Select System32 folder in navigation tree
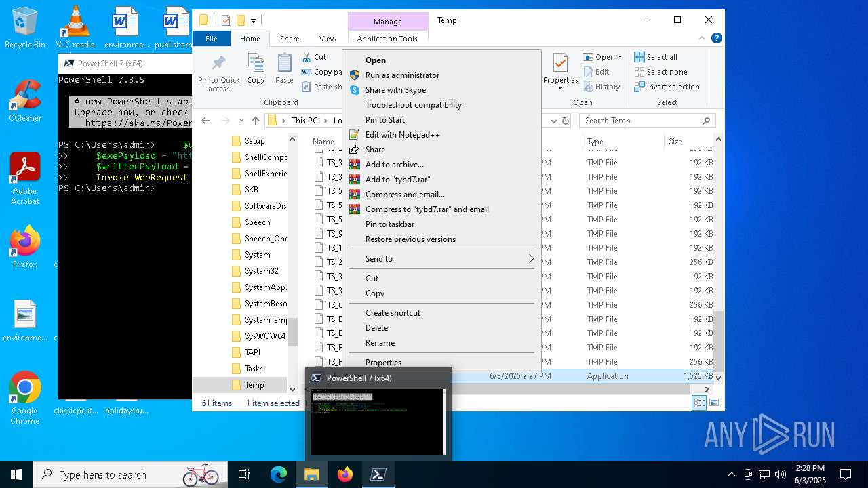Screen dimensions: 868x488 (261, 270)
